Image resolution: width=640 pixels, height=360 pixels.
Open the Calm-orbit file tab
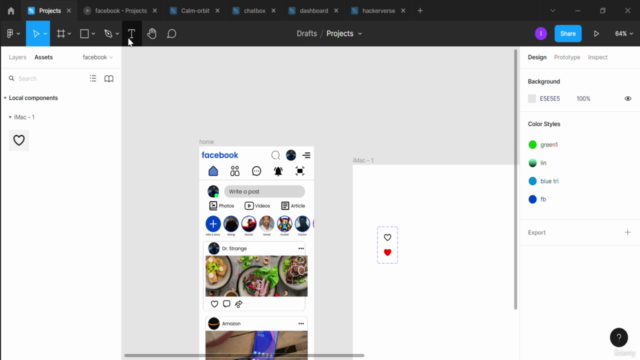pyautogui.click(x=195, y=11)
